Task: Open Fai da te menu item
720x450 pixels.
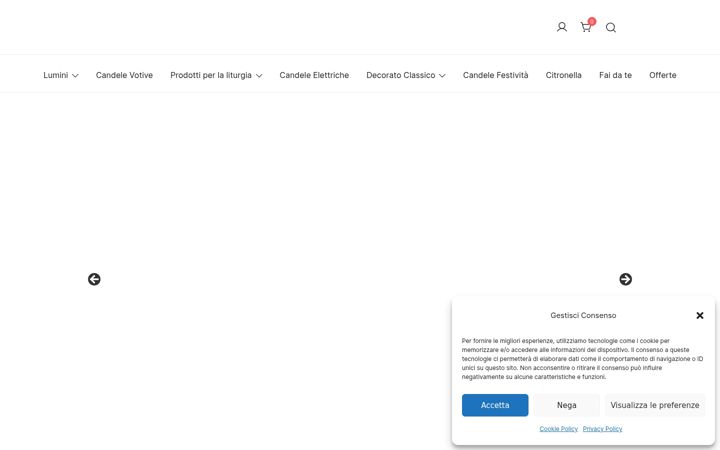Action: click(x=615, y=75)
